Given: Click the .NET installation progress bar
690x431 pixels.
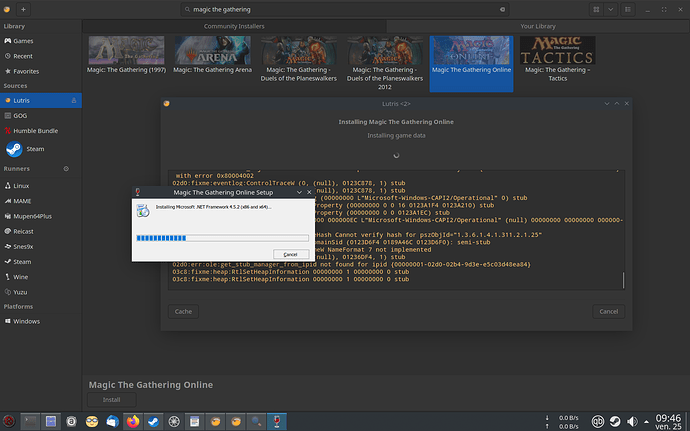Looking at the screenshot, I should [x=222, y=238].
